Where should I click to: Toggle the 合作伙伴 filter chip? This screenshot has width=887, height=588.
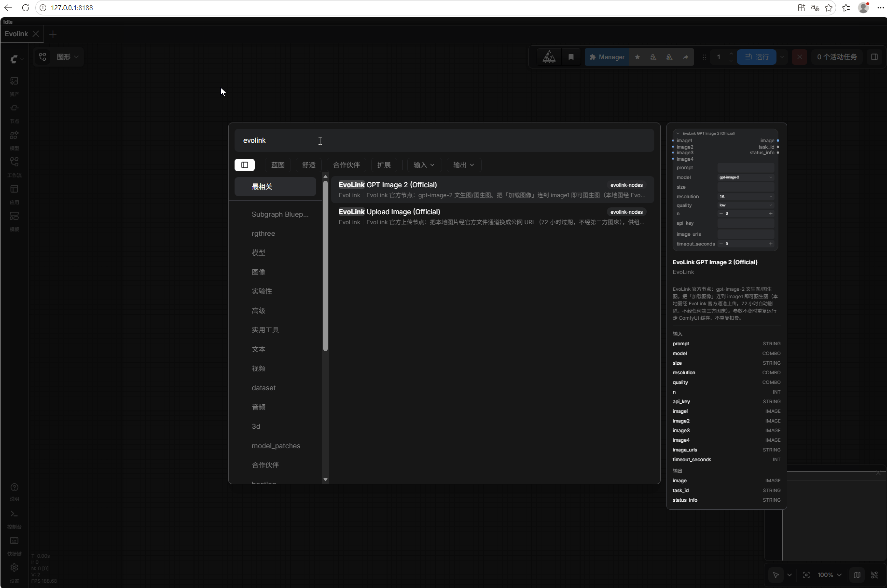click(x=346, y=165)
